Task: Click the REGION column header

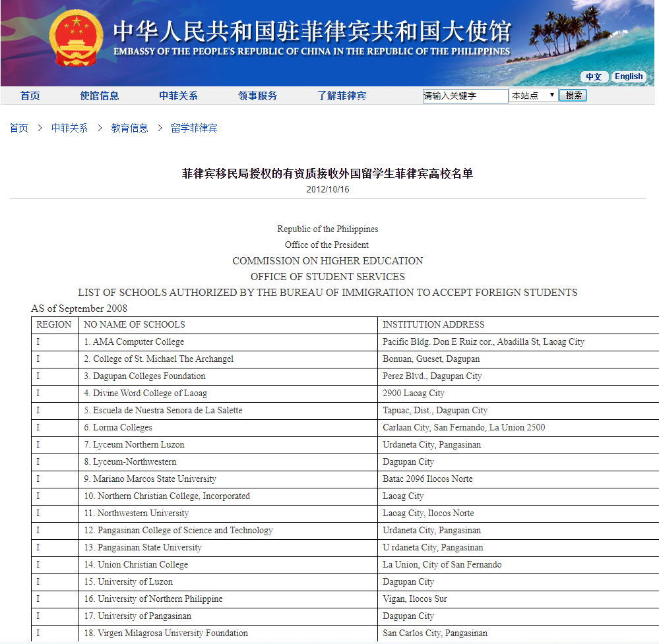Action: click(x=54, y=324)
